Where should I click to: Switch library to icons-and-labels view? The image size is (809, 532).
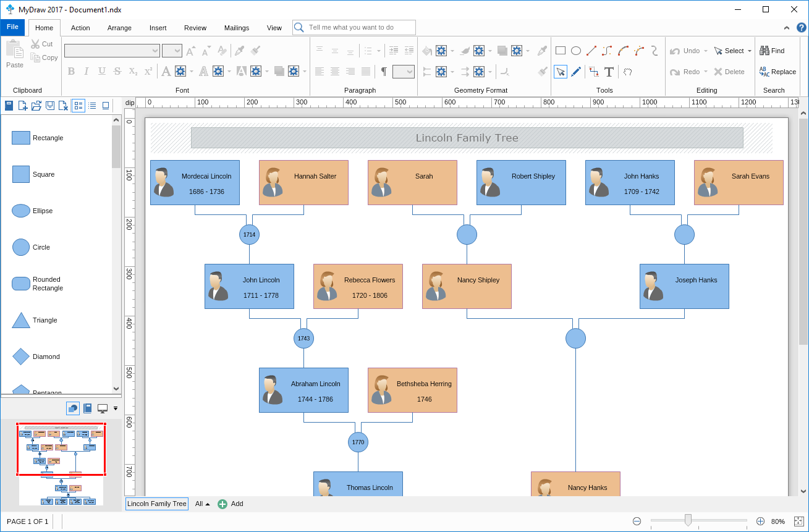tap(78, 106)
